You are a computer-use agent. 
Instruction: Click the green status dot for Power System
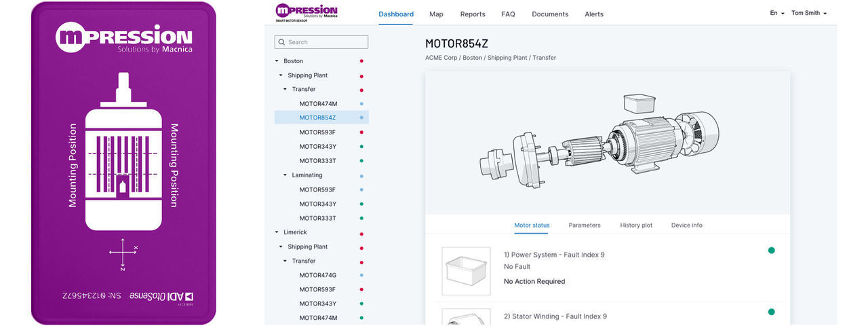pos(771,251)
